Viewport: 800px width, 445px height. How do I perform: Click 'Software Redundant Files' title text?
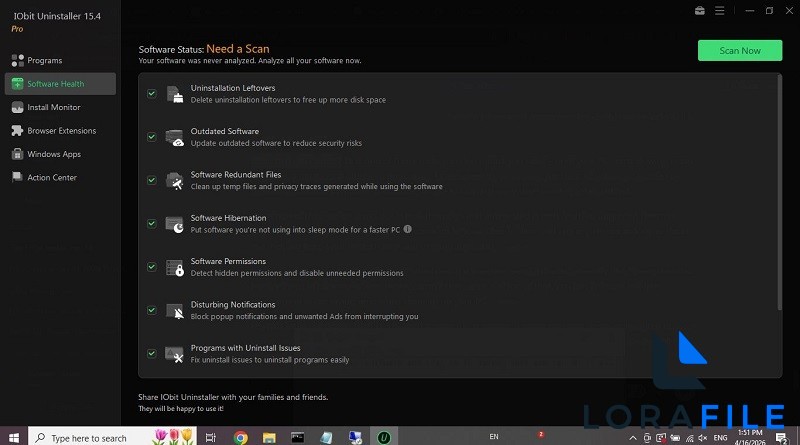click(236, 175)
